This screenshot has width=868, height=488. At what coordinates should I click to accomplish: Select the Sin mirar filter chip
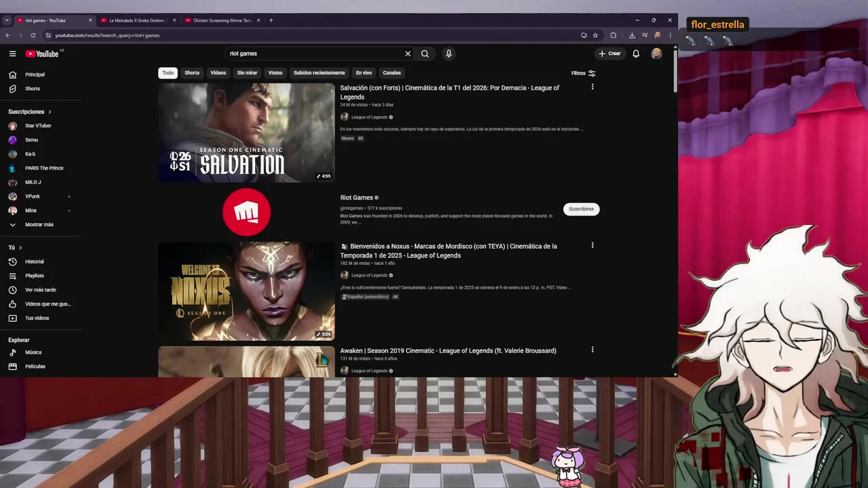pos(247,73)
